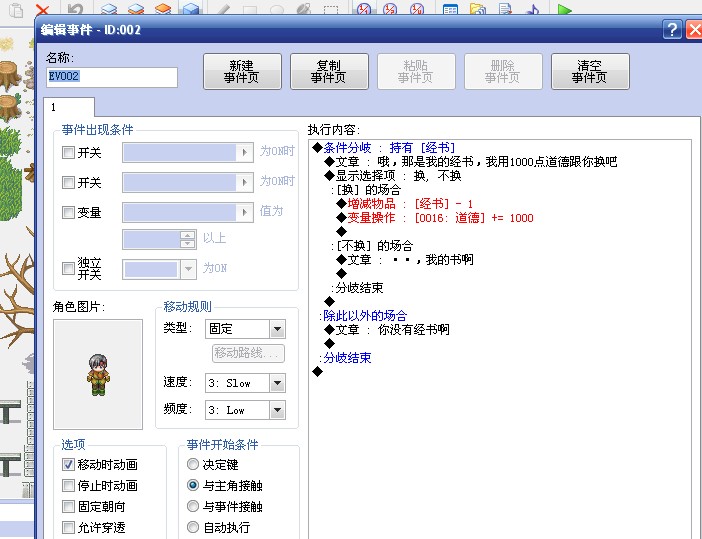702x539 pixels.
Task: Select the [换] 的场合 branch line
Action: (366, 189)
